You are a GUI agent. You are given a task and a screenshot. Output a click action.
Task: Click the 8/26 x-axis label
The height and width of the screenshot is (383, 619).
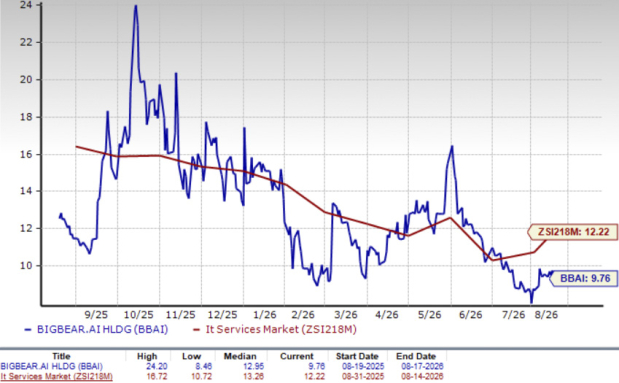click(x=546, y=315)
